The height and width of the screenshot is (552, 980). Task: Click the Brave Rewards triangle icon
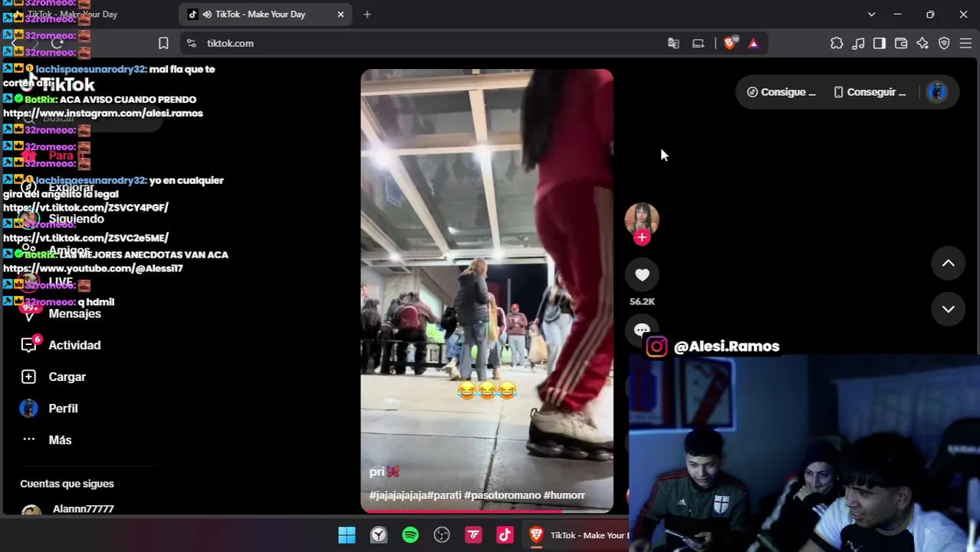click(753, 44)
